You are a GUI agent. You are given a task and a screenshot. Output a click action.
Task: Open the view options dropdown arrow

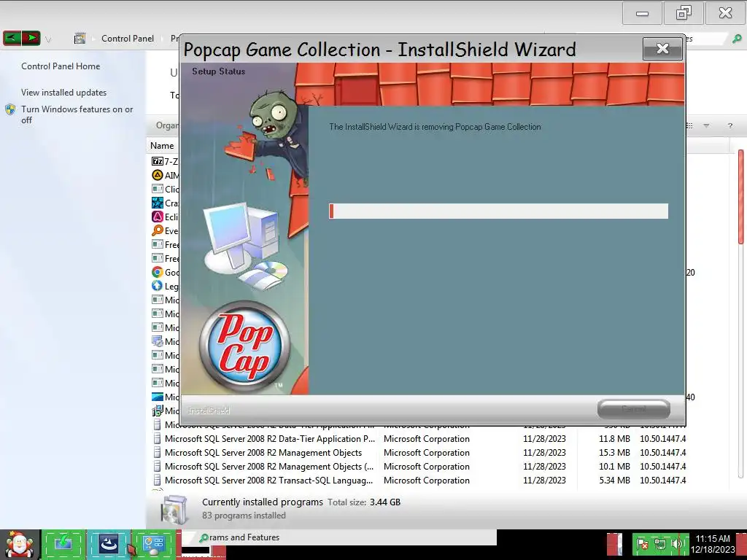point(706,125)
